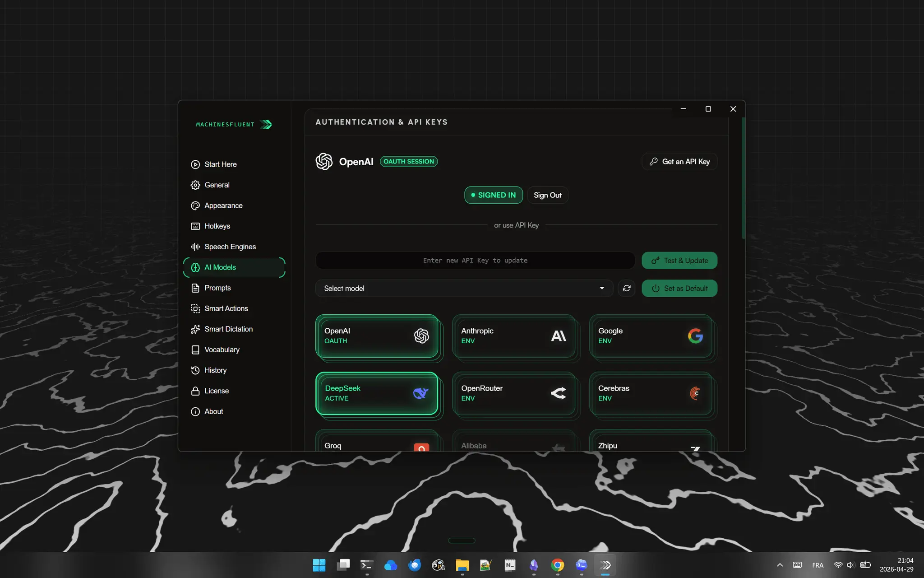Sign out of the OpenAI session
The width and height of the screenshot is (924, 578).
click(x=547, y=195)
